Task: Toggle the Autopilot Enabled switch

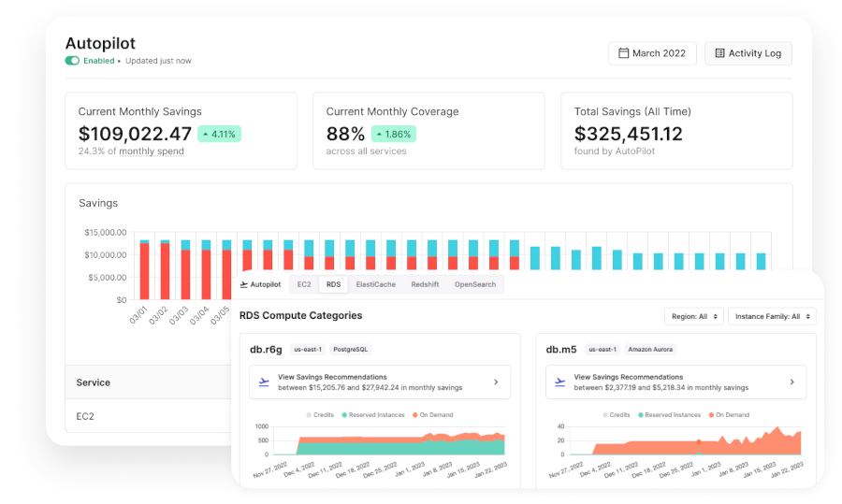Action: pos(72,61)
